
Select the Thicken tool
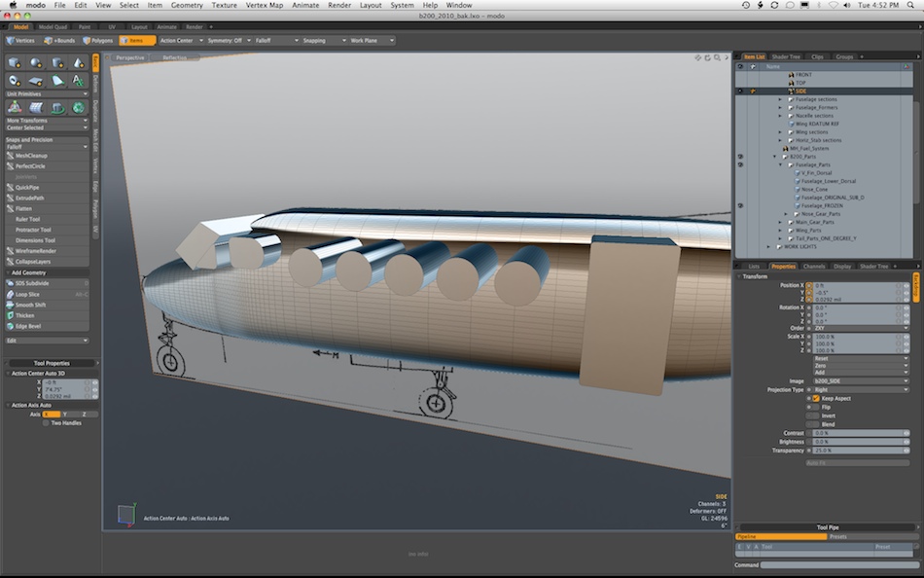click(26, 315)
